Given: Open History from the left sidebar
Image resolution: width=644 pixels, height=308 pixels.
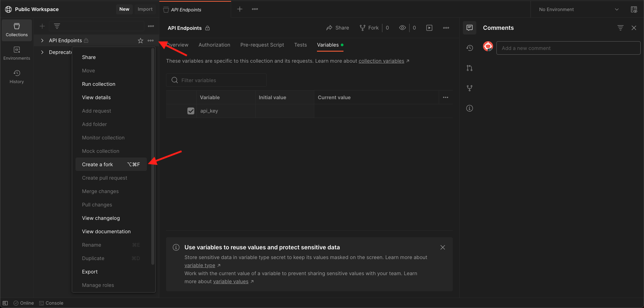Looking at the screenshot, I should pyautogui.click(x=16, y=76).
